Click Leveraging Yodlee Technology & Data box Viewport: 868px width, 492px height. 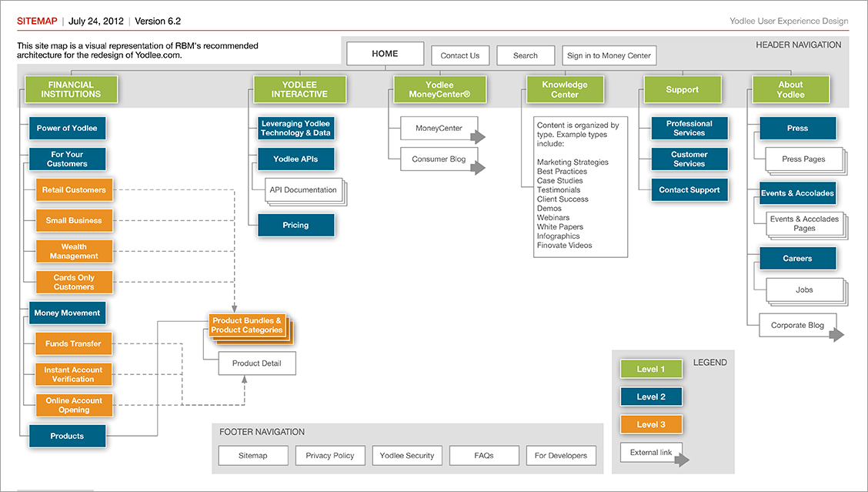pos(296,128)
